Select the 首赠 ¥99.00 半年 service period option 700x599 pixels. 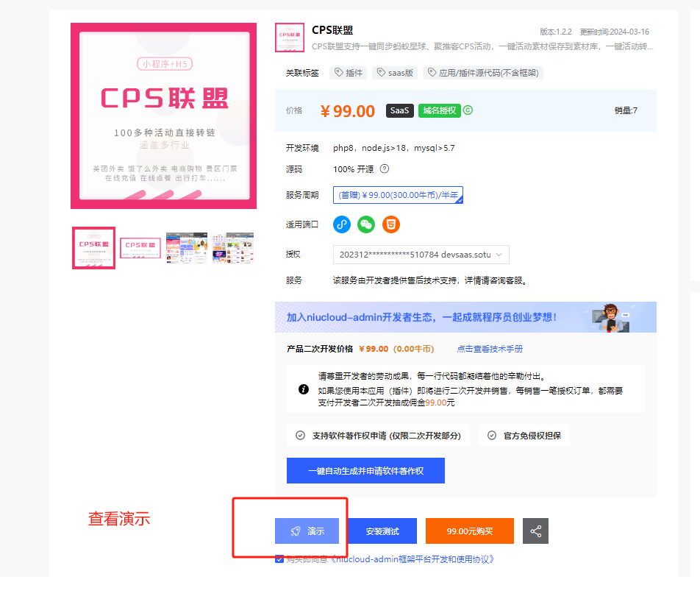click(398, 195)
